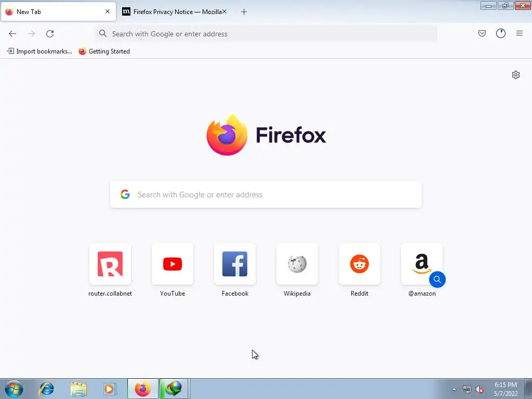Reload the current page
532x399 pixels.
(50, 34)
